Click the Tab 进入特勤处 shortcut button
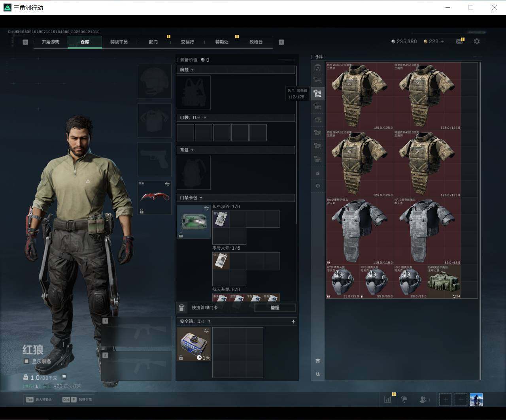 pyautogui.click(x=39, y=399)
